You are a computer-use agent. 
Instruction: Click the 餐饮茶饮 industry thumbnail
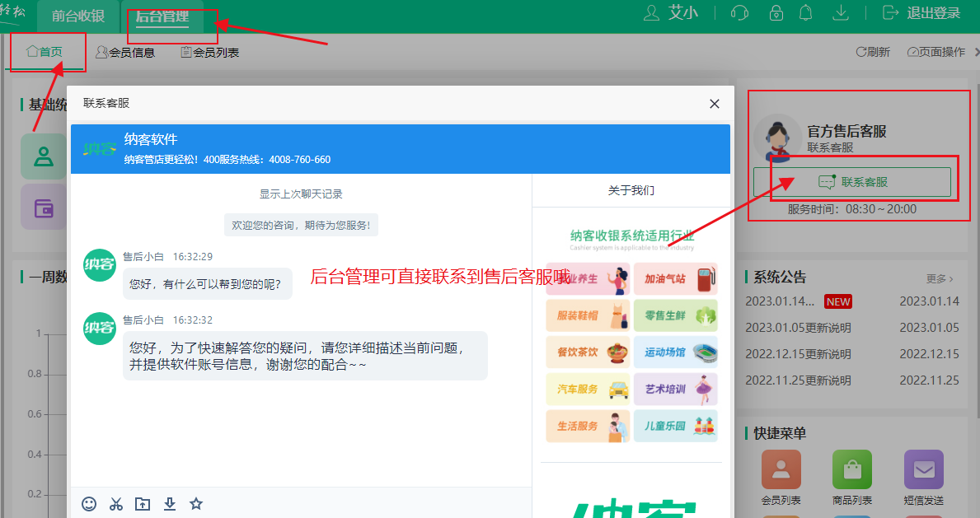[x=587, y=352]
